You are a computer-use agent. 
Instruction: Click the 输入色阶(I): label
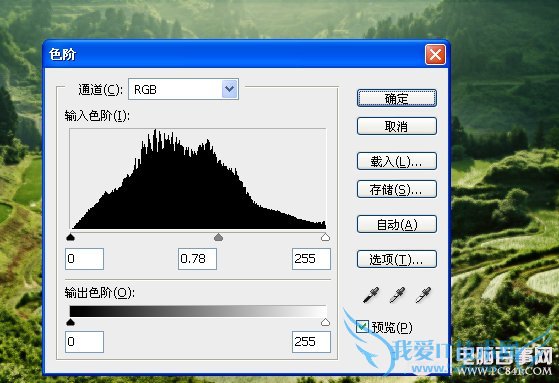tap(97, 116)
